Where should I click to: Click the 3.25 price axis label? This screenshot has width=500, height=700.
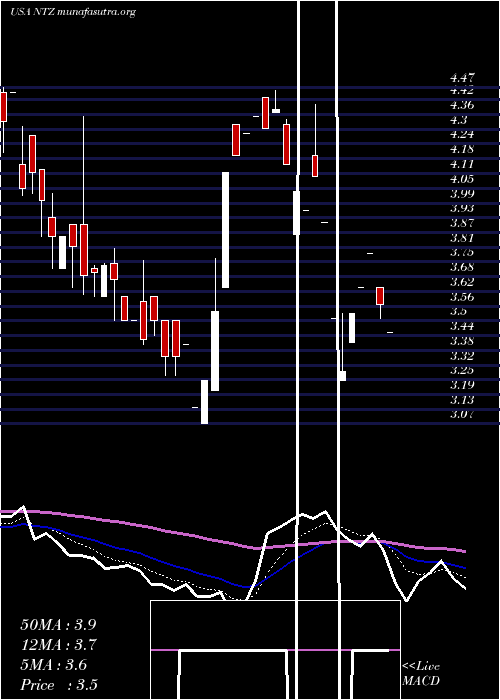point(462,370)
